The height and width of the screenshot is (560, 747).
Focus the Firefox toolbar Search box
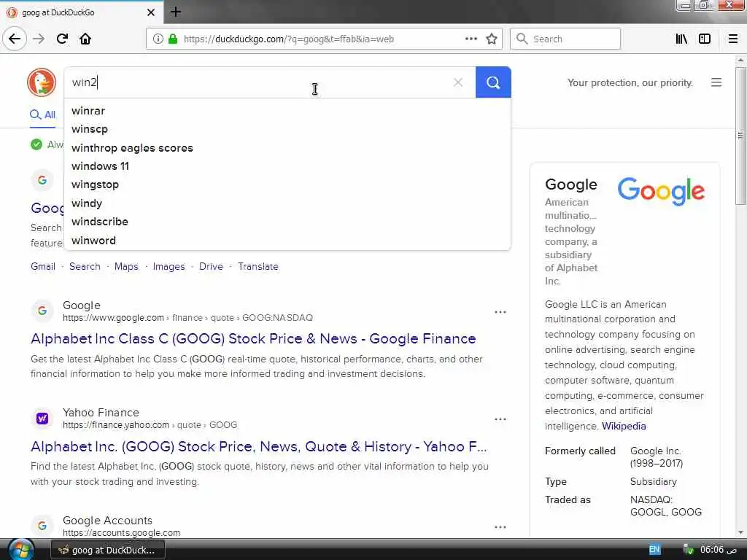tap(565, 39)
